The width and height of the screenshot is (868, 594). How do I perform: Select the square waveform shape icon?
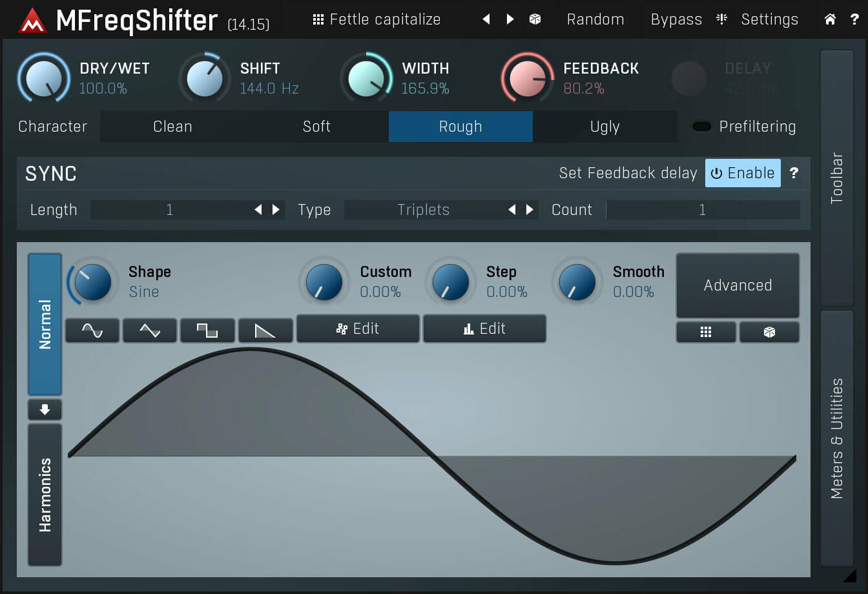[207, 330]
